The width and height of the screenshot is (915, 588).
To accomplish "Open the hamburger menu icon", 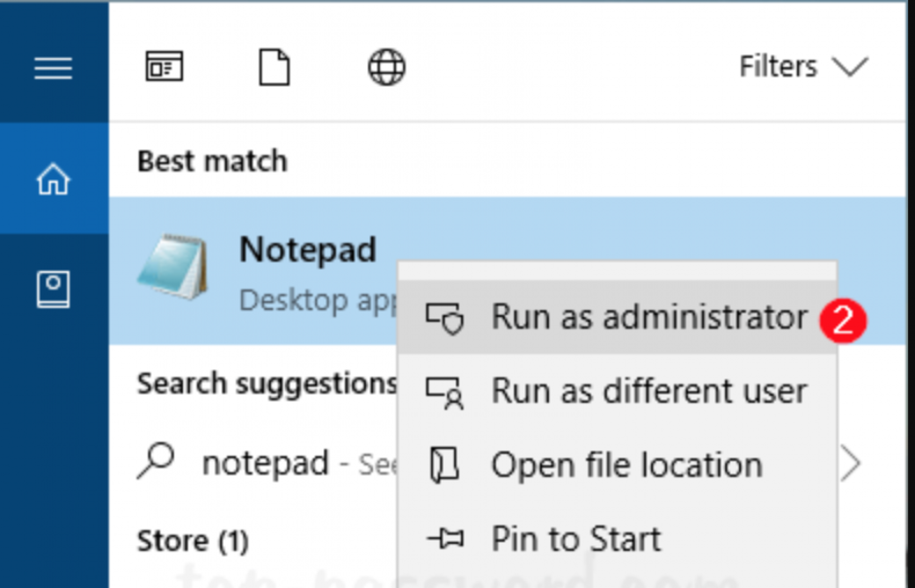I will [53, 68].
